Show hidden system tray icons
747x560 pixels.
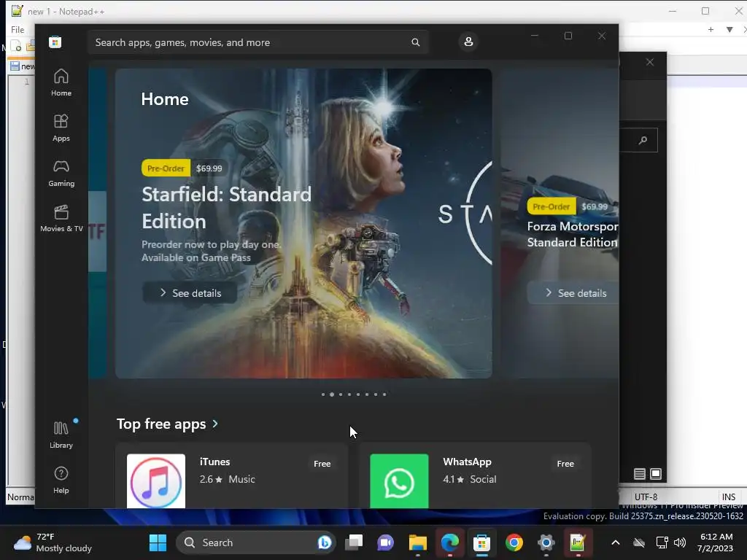click(616, 542)
